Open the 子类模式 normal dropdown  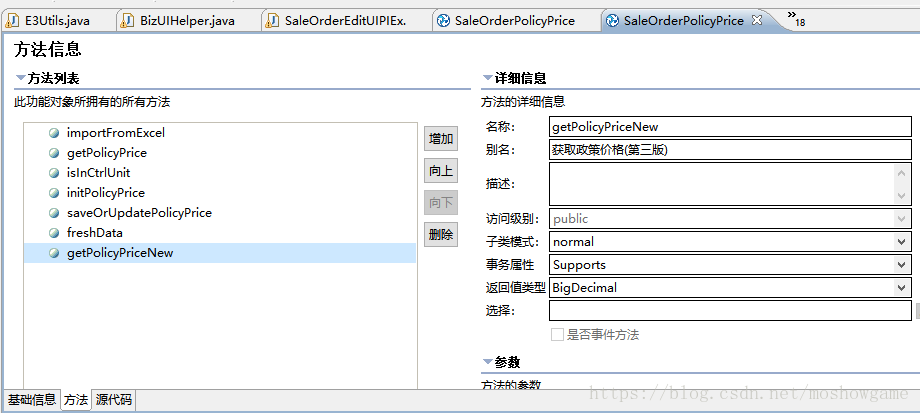(902, 242)
